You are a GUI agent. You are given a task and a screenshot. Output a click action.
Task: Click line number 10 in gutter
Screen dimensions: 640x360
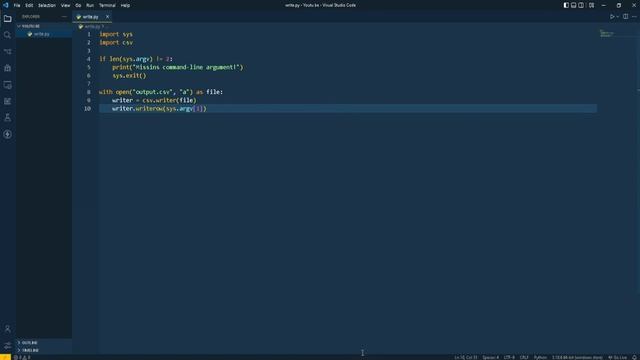(x=87, y=109)
